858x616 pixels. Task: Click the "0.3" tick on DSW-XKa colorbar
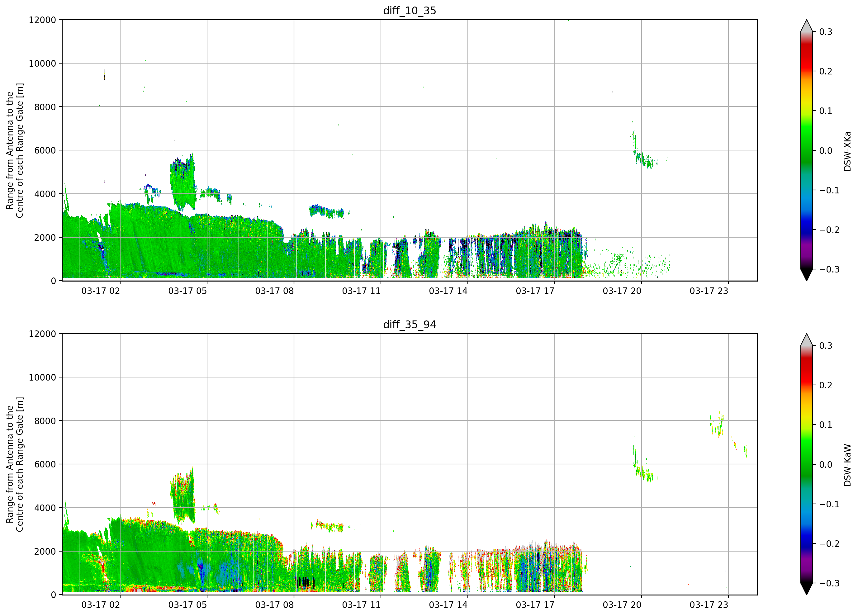[x=826, y=32]
